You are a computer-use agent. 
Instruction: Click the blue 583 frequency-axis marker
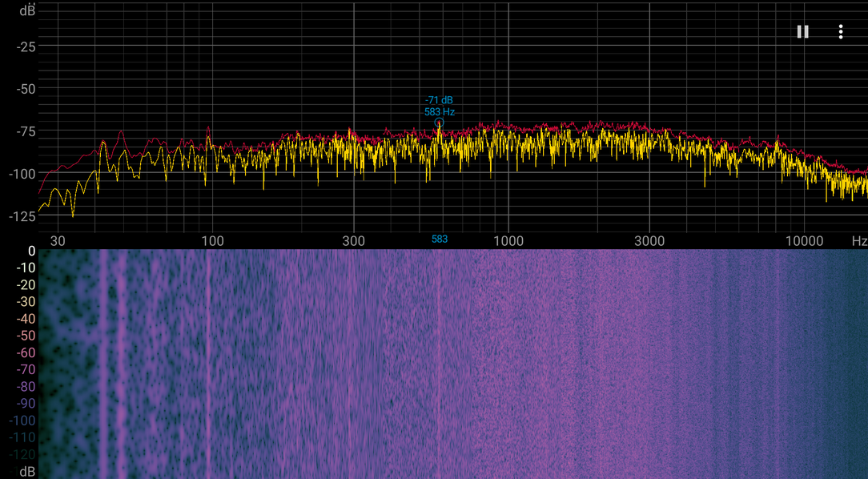pyautogui.click(x=440, y=239)
